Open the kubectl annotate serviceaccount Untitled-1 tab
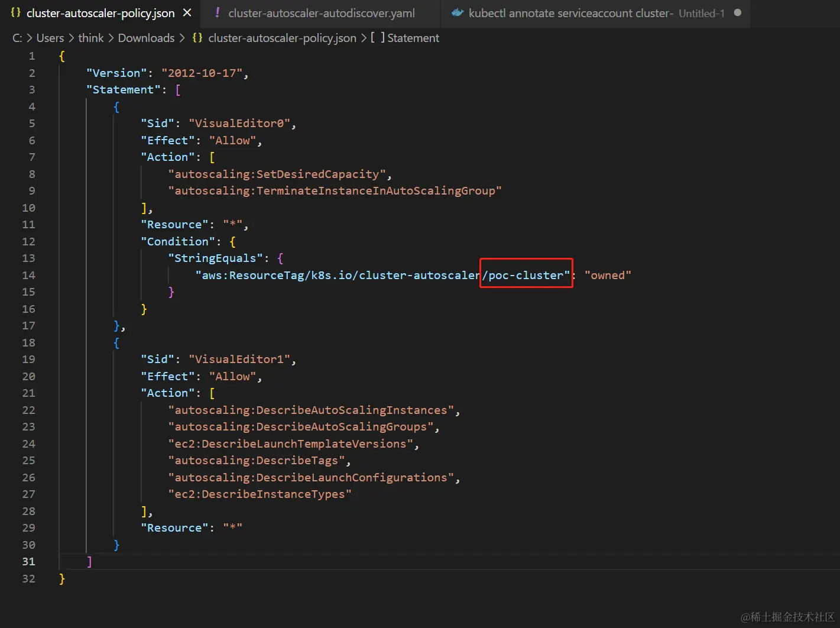 point(596,13)
